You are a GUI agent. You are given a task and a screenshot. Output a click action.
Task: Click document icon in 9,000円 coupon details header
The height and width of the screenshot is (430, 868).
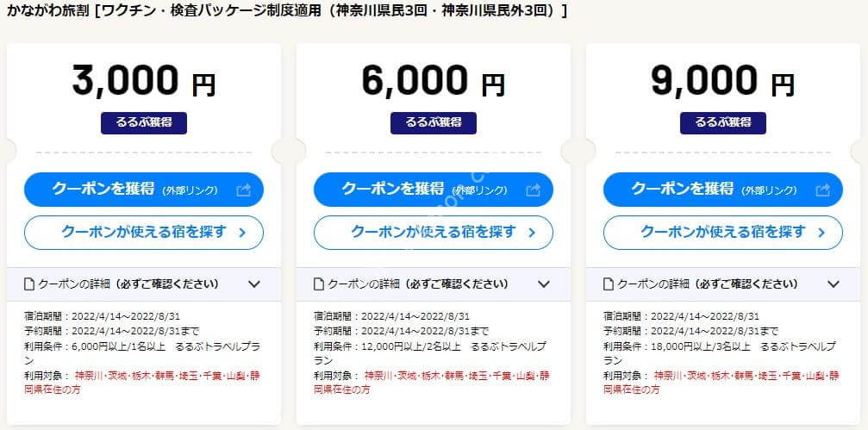(x=609, y=284)
